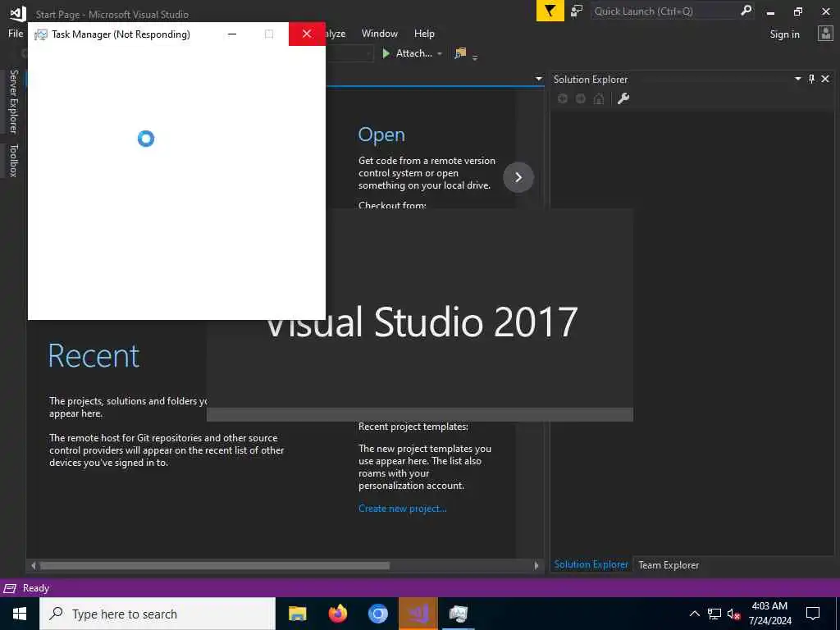Expand the Attach dropdown arrow
Image resolution: width=840 pixels, height=630 pixels.
pos(440,53)
